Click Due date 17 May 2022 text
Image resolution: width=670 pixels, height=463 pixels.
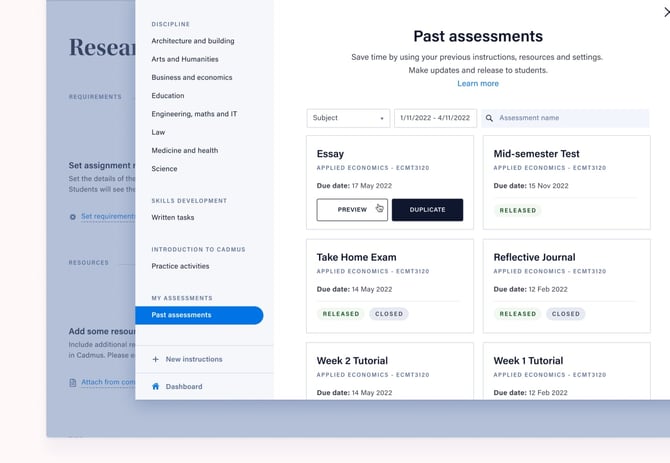click(354, 186)
